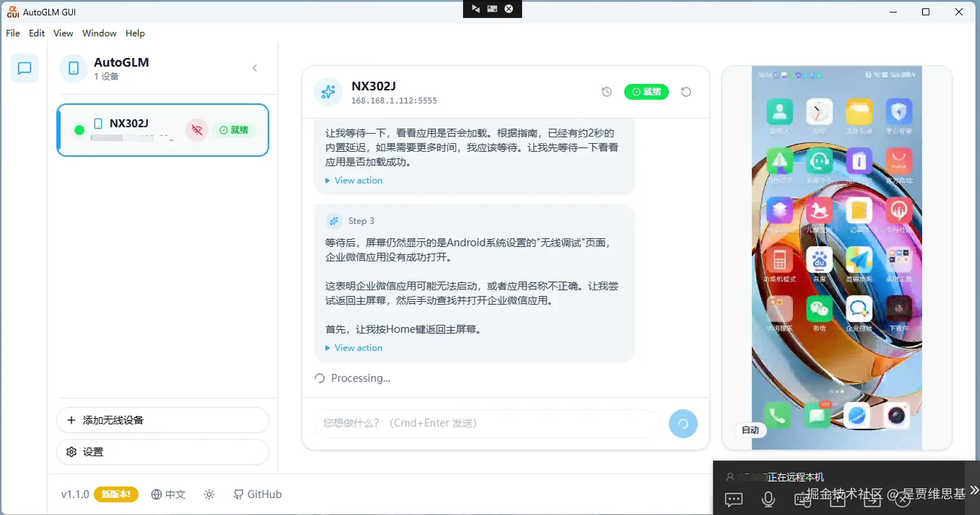Open the 中文 language selector
This screenshot has height=515, width=980.
(168, 494)
